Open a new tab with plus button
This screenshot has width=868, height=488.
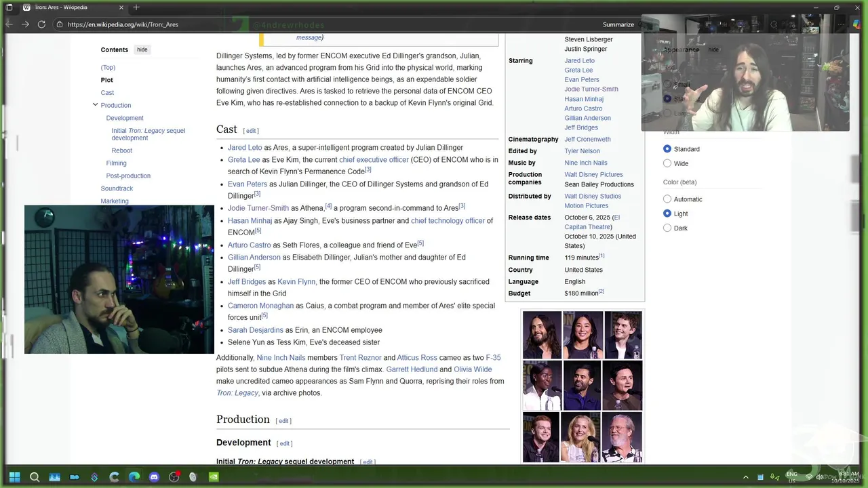pos(136,7)
